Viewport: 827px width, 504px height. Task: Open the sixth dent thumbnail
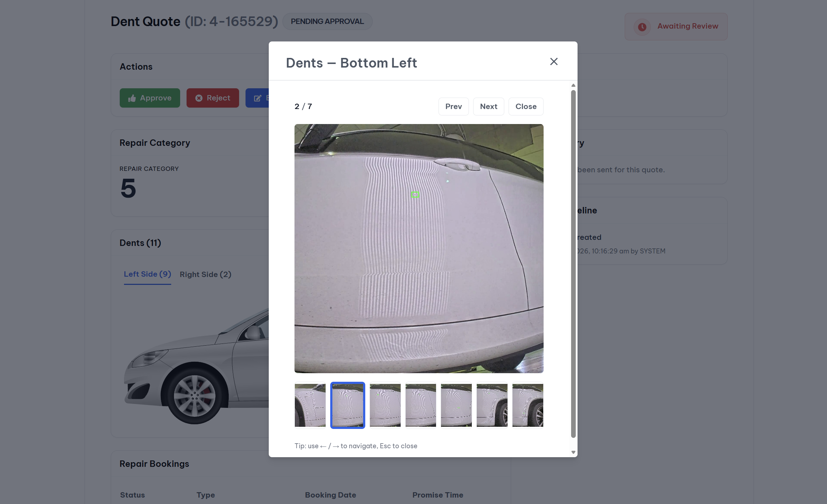[x=492, y=405]
